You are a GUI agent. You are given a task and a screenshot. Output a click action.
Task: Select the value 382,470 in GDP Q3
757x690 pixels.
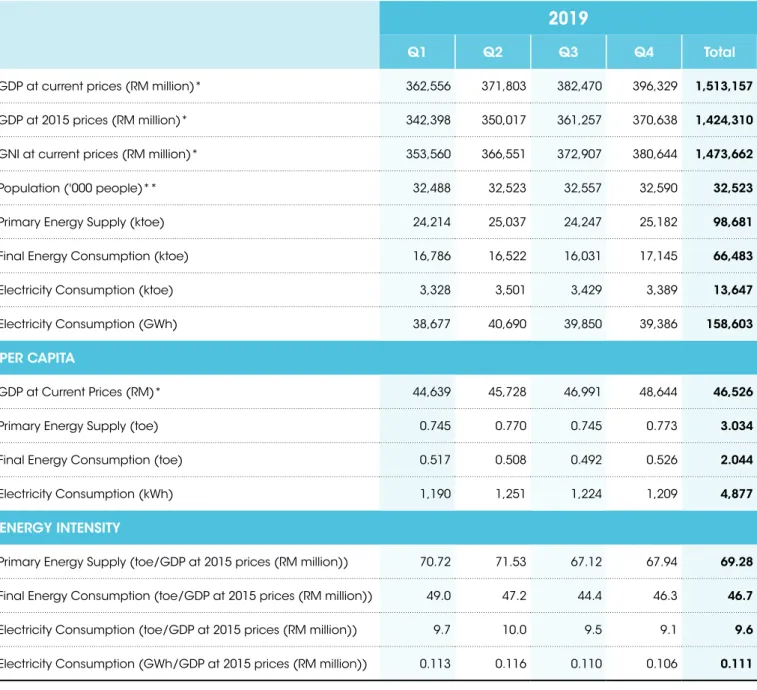[579, 86]
